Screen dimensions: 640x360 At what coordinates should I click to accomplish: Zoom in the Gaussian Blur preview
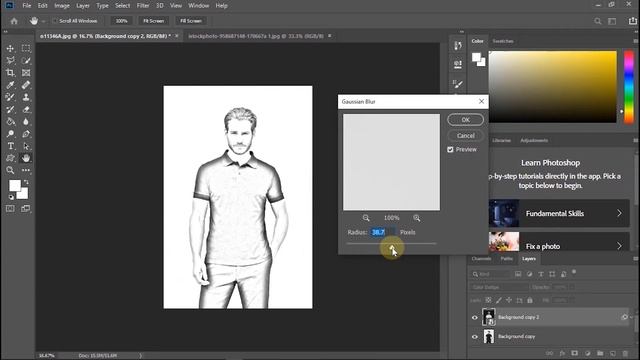pyautogui.click(x=416, y=218)
